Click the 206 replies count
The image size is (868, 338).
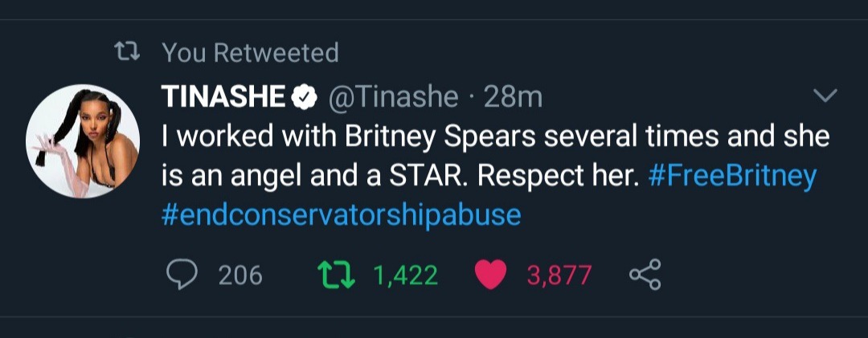240,275
